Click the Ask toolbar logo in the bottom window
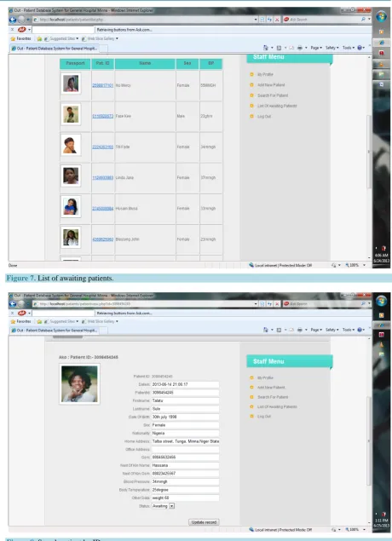The width and height of the screenshot is (392, 541). (x=22, y=314)
